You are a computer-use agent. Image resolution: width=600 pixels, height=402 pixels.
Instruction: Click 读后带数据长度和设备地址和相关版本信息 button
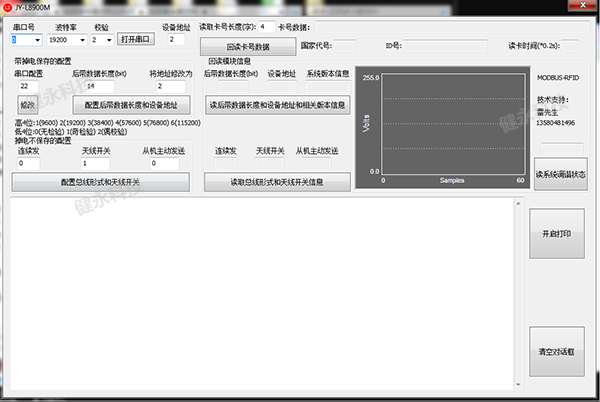tap(277, 104)
